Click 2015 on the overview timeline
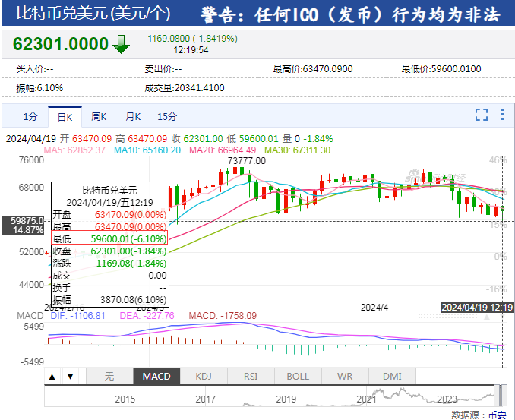Image resolution: width=515 pixels, height=420 pixels. click(125, 399)
